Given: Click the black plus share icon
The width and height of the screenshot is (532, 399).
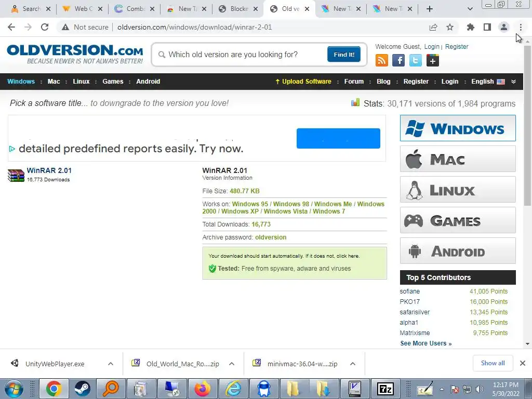Looking at the screenshot, I should pos(433,61).
